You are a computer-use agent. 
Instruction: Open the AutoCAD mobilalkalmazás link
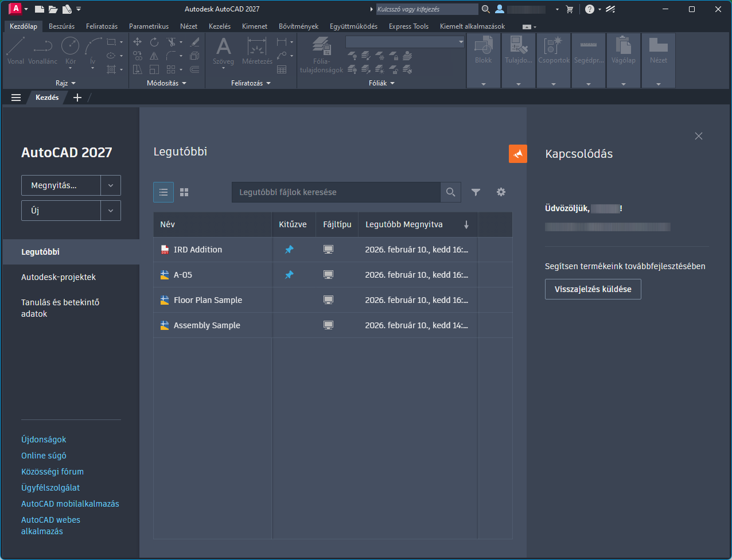coord(70,504)
